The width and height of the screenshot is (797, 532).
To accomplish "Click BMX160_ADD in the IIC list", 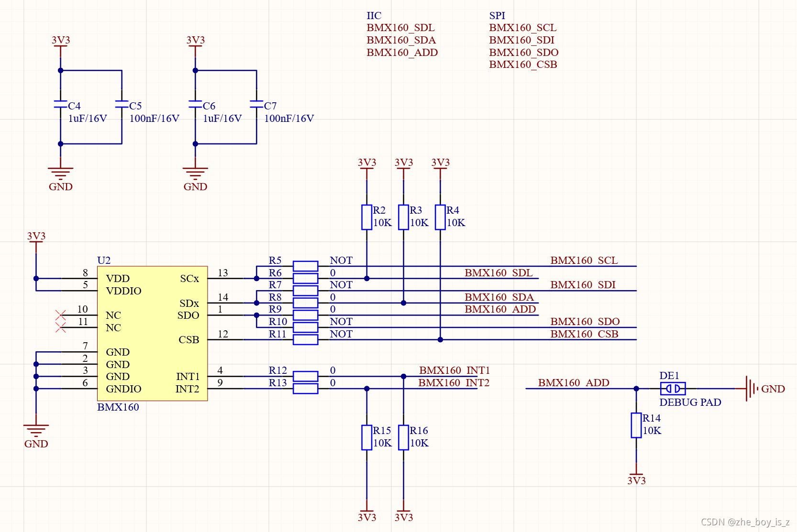I will click(x=402, y=53).
